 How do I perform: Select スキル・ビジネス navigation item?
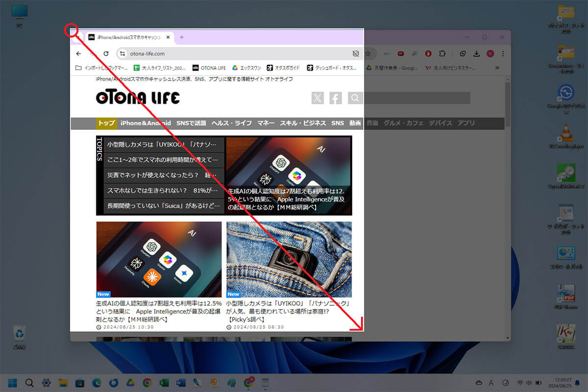pyautogui.click(x=303, y=123)
